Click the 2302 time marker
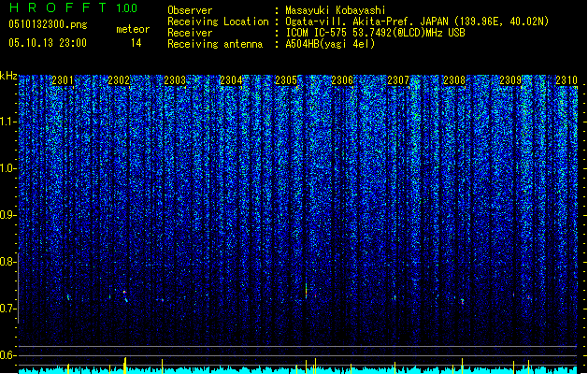 pos(119,80)
